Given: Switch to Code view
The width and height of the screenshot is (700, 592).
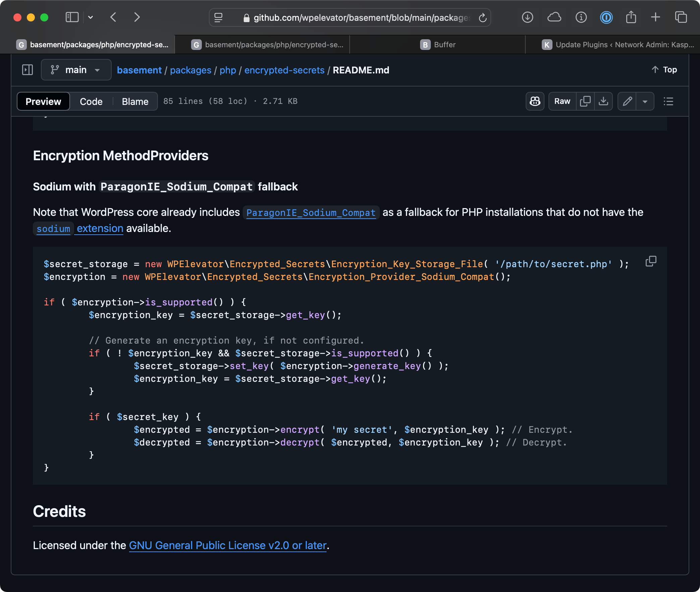Looking at the screenshot, I should [x=91, y=101].
